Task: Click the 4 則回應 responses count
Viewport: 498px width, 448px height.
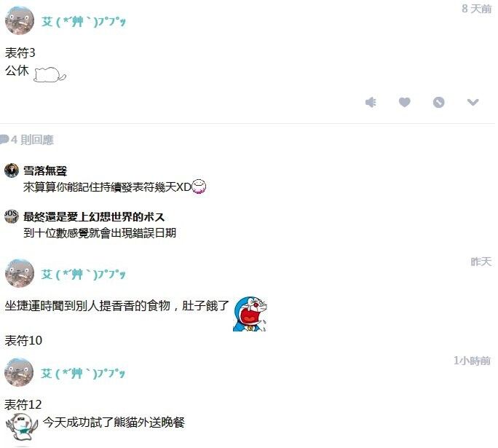Action: [32, 140]
